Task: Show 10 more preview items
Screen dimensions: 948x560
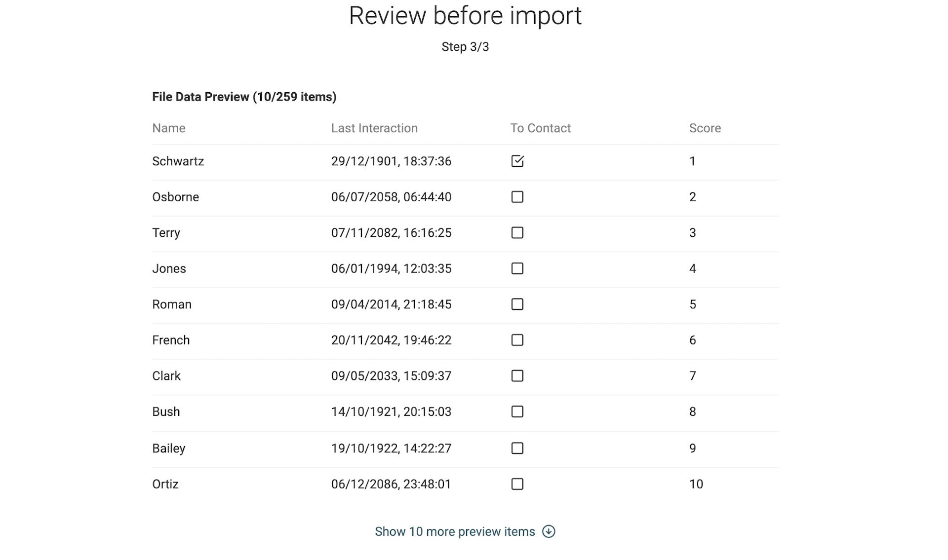Action: [x=454, y=531]
